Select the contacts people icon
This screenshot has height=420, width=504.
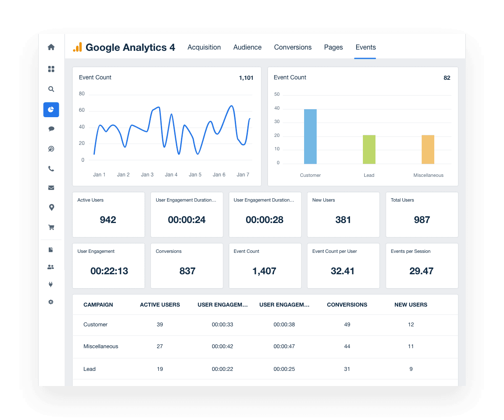(x=51, y=267)
